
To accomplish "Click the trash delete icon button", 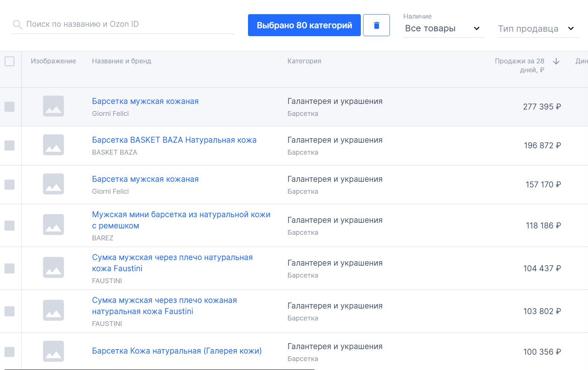I will click(x=376, y=25).
